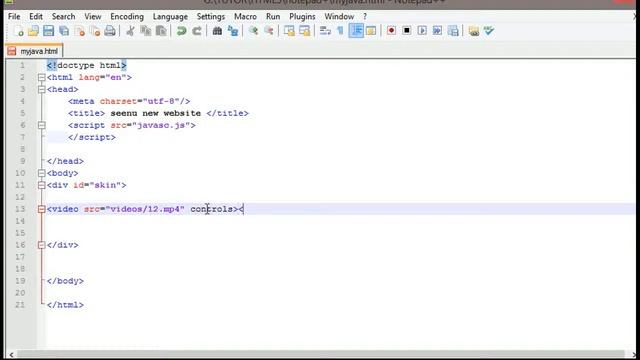Click the toolbar icon left of spell check
The width and height of the screenshot is (640, 360).
click(473, 31)
